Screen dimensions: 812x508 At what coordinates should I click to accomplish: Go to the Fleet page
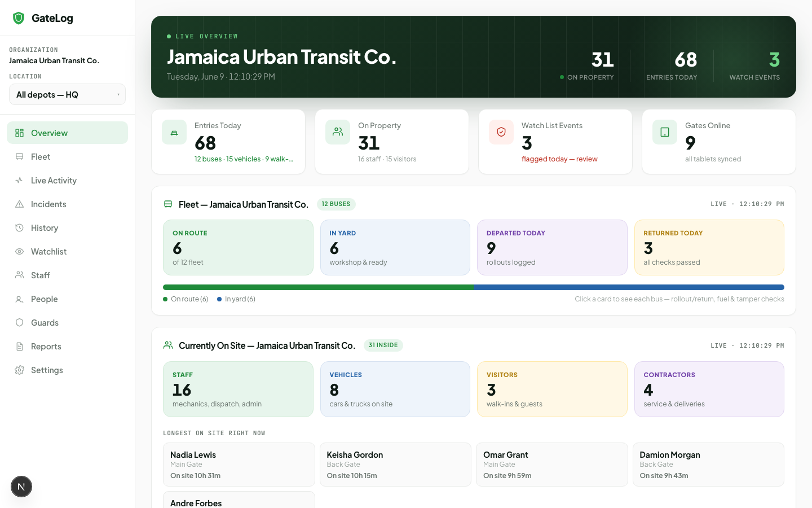point(67,156)
